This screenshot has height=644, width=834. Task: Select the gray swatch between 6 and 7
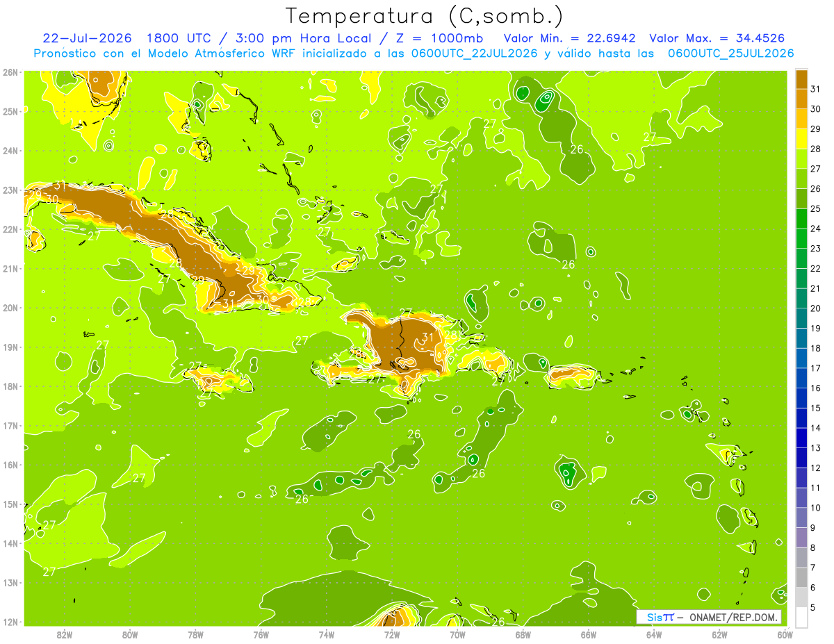tap(801, 577)
